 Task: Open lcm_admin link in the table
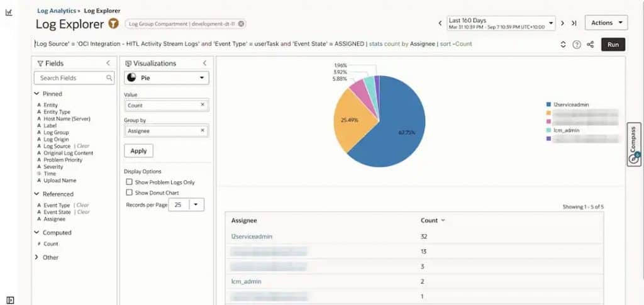(x=246, y=282)
